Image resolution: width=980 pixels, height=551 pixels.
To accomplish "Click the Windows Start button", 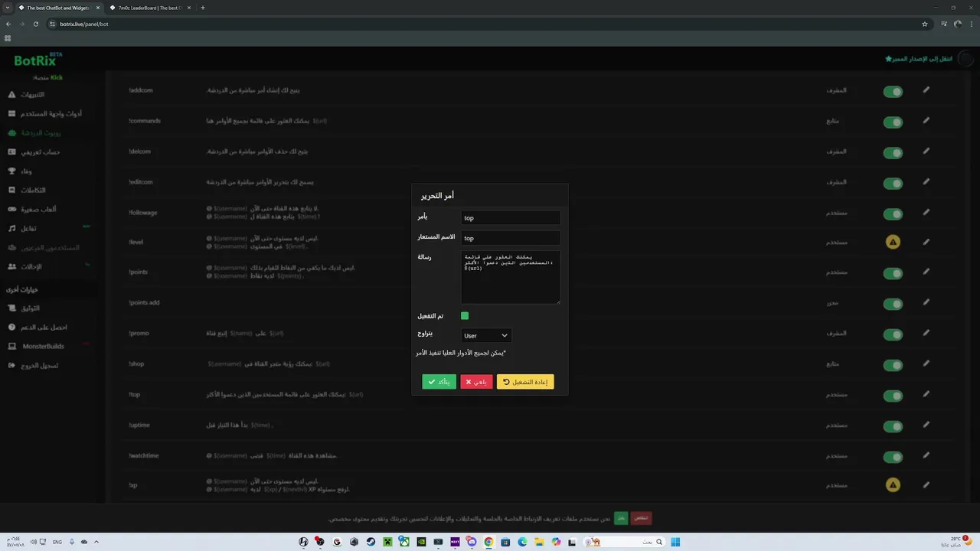I will coord(675,542).
